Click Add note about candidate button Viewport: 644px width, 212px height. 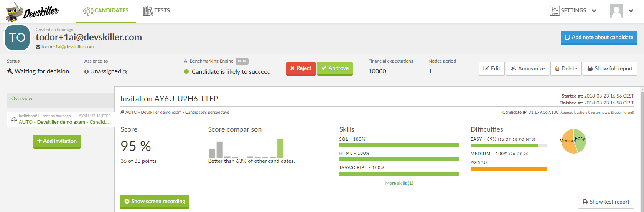point(599,38)
